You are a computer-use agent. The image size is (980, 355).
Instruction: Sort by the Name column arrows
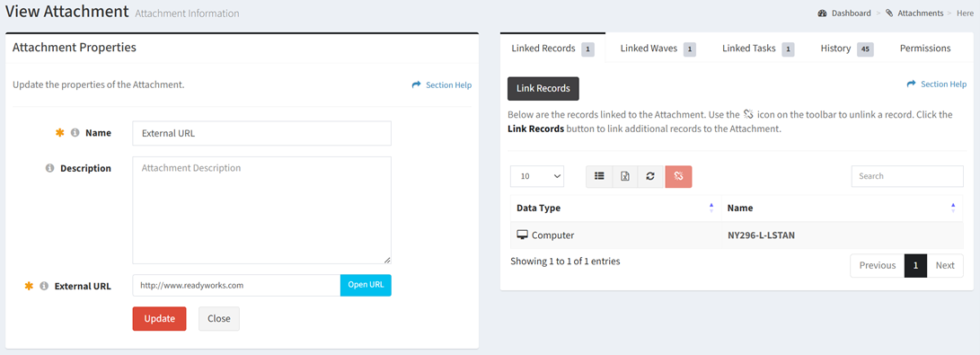tap(953, 208)
